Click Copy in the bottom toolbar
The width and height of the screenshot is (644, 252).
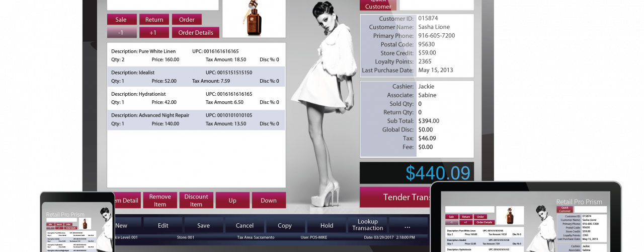tap(285, 225)
